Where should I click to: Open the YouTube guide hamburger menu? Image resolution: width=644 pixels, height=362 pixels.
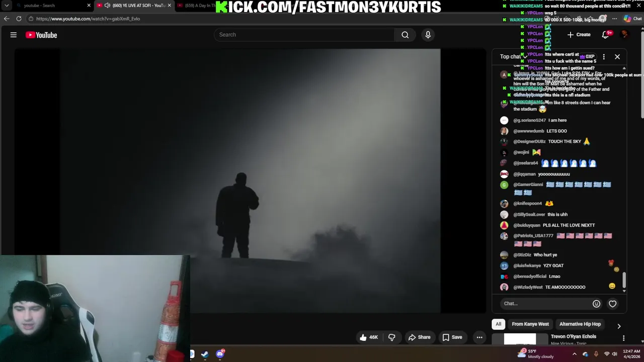[x=14, y=35]
